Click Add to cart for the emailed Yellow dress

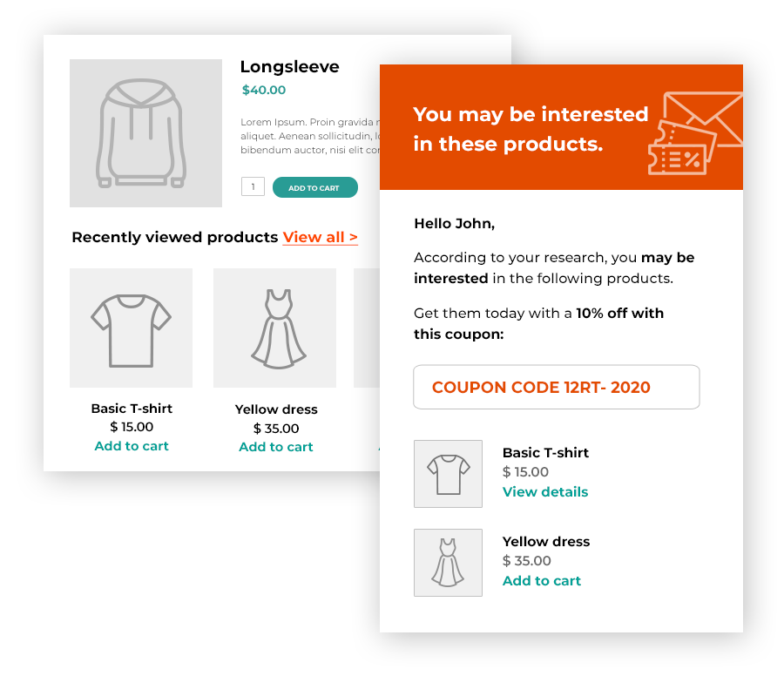point(541,580)
